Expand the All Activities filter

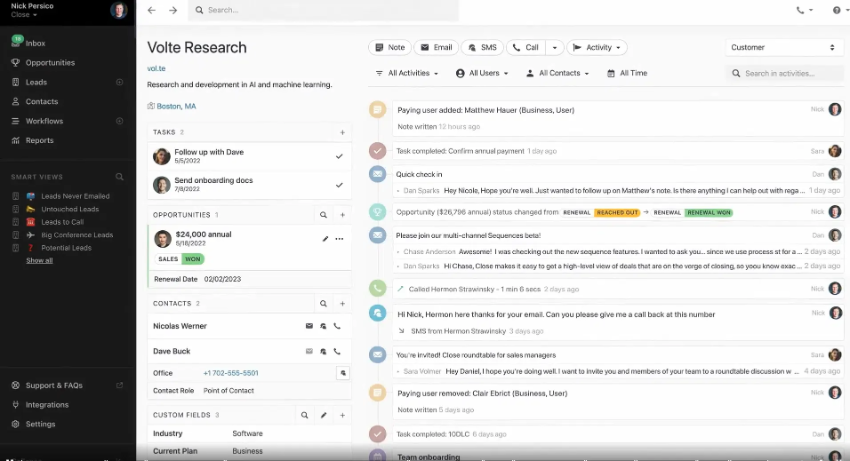(406, 73)
